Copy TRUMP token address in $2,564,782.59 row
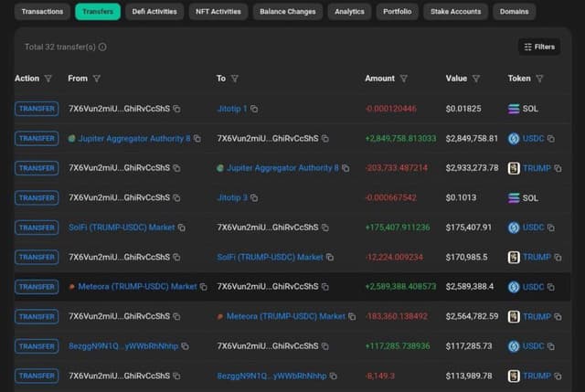 point(558,317)
